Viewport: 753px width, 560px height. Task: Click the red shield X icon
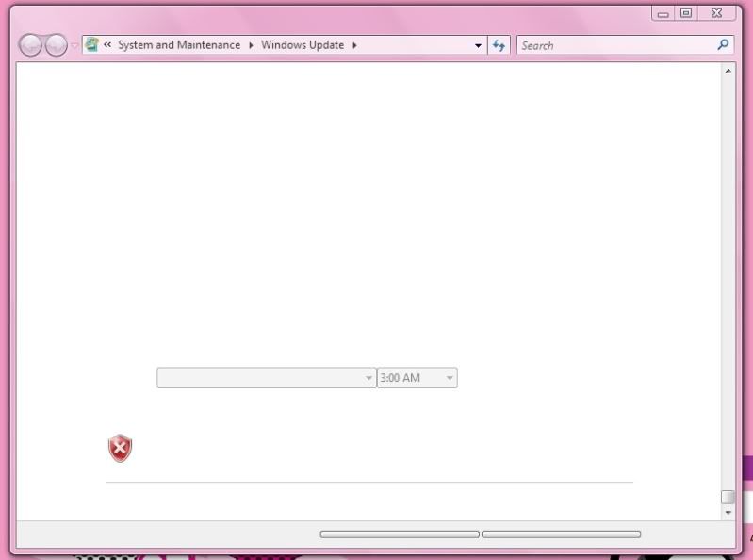coord(120,448)
